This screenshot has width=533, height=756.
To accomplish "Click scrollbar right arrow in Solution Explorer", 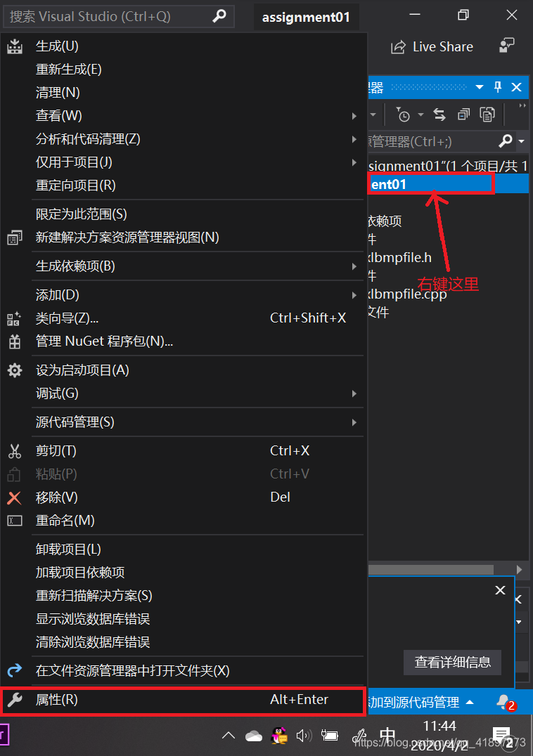I will click(x=519, y=570).
